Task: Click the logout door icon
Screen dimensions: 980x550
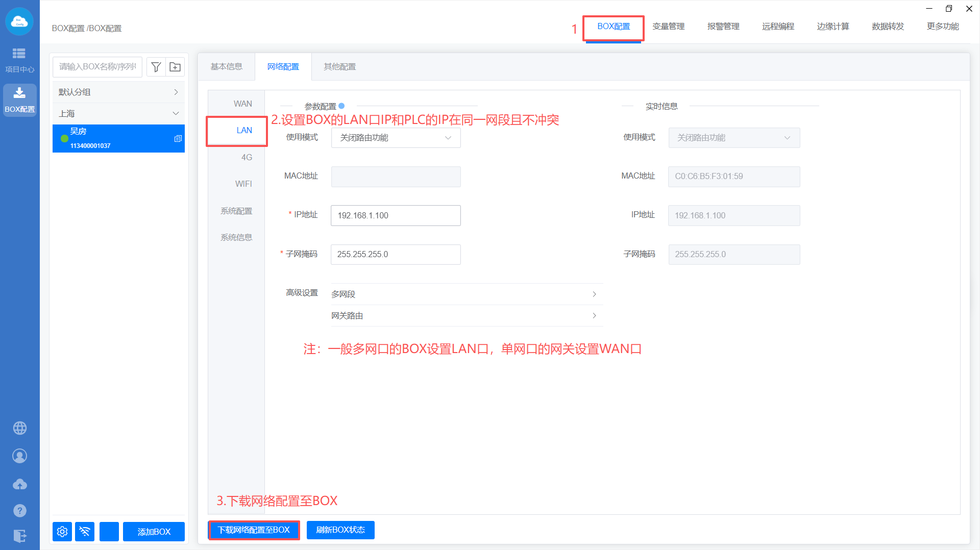Action: (x=20, y=536)
